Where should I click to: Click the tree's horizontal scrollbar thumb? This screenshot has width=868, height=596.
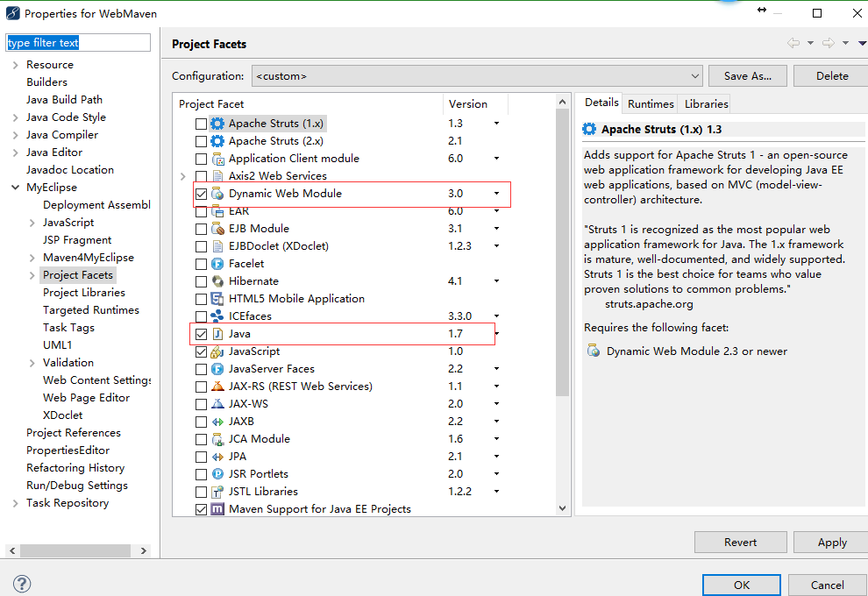point(75,550)
